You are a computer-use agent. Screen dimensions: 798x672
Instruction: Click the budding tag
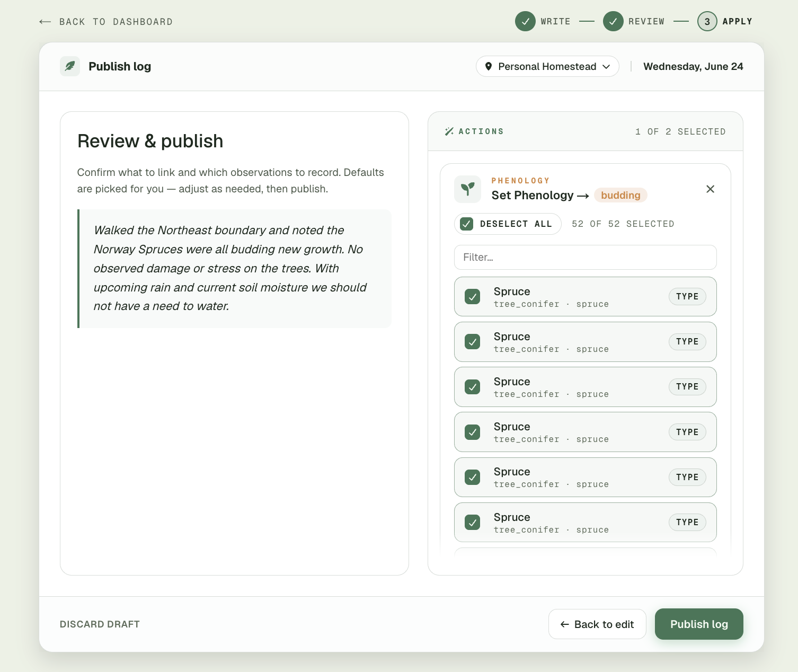(620, 195)
